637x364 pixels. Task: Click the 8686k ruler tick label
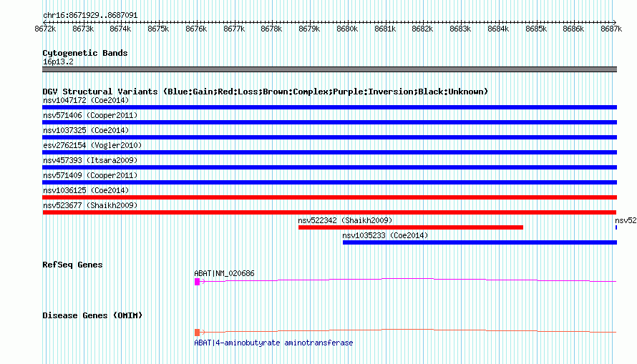coord(573,29)
